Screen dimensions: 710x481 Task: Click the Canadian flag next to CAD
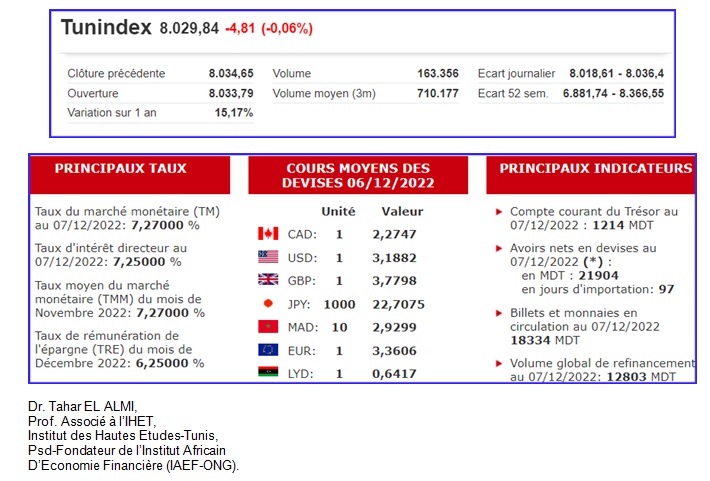(267, 234)
